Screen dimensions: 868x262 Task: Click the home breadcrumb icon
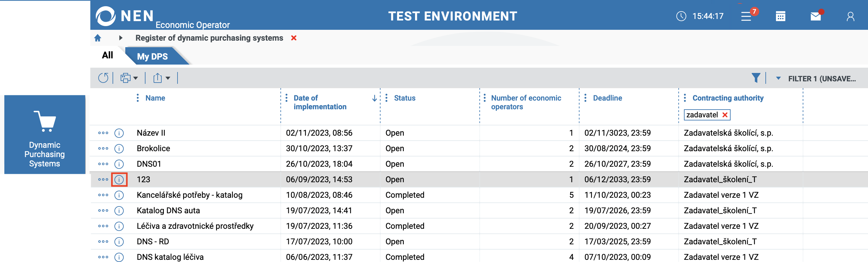(x=98, y=38)
